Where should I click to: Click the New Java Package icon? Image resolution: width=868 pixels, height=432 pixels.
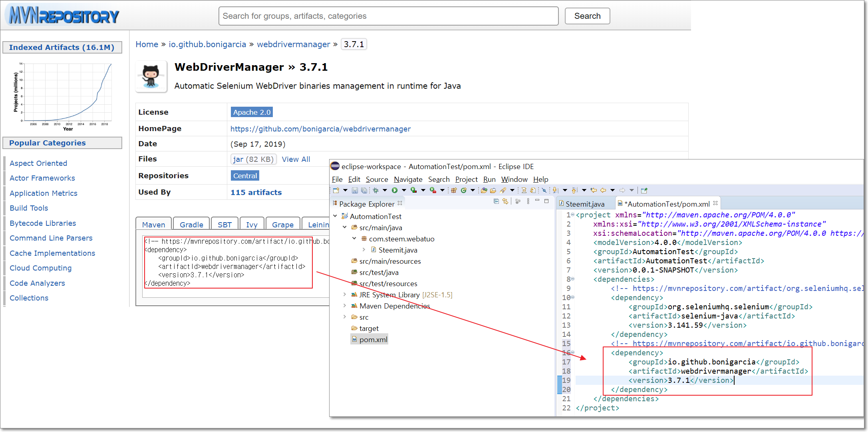[x=454, y=190]
